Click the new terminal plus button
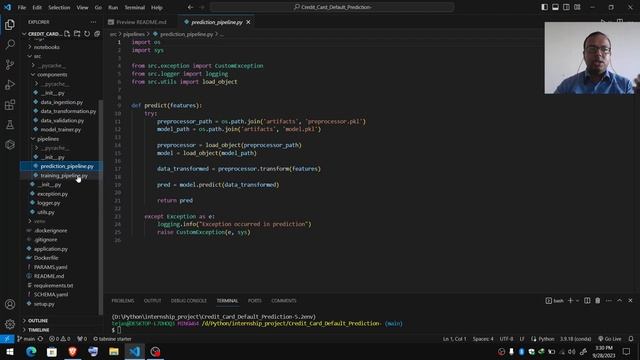 coord(571,300)
